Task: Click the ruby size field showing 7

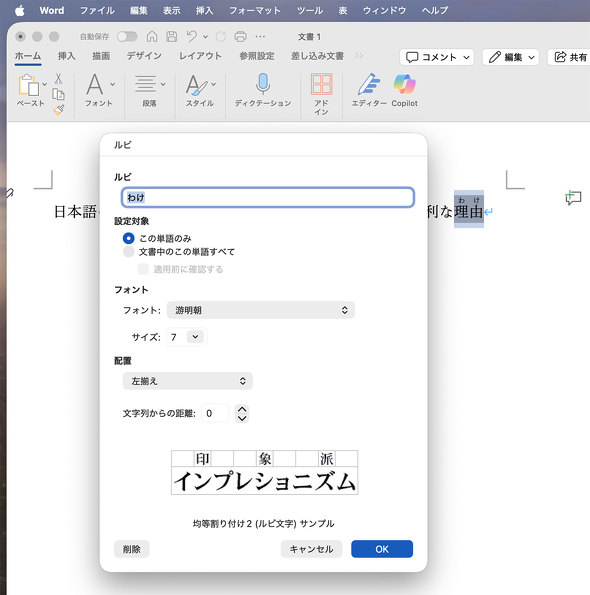Action: pyautogui.click(x=176, y=337)
